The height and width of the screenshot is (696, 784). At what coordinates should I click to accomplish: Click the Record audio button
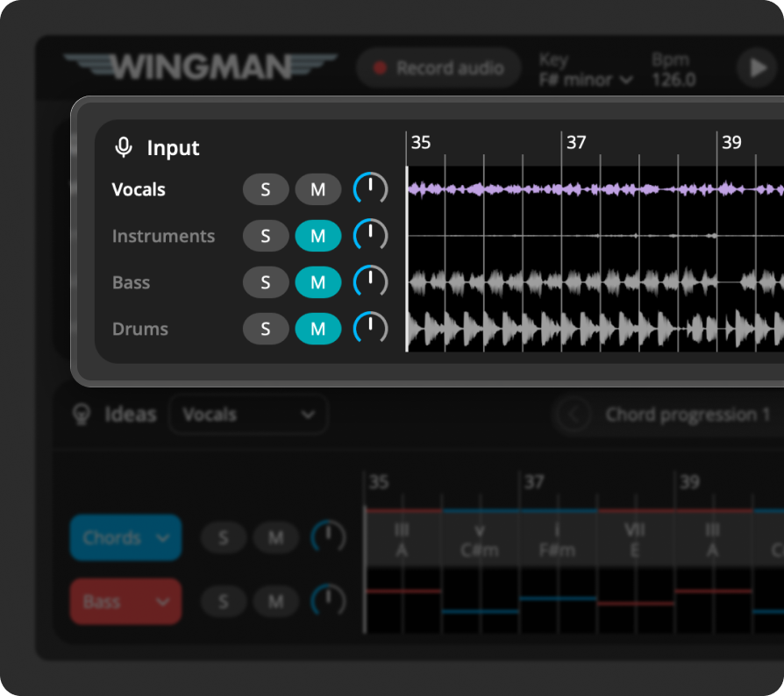click(x=439, y=68)
